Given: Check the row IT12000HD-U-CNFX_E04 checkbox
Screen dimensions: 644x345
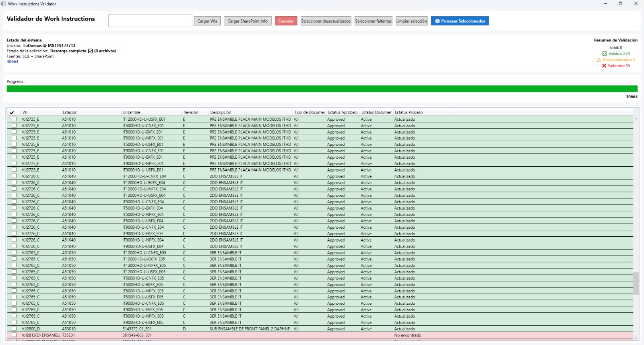Looking at the screenshot, I should click(x=14, y=176).
